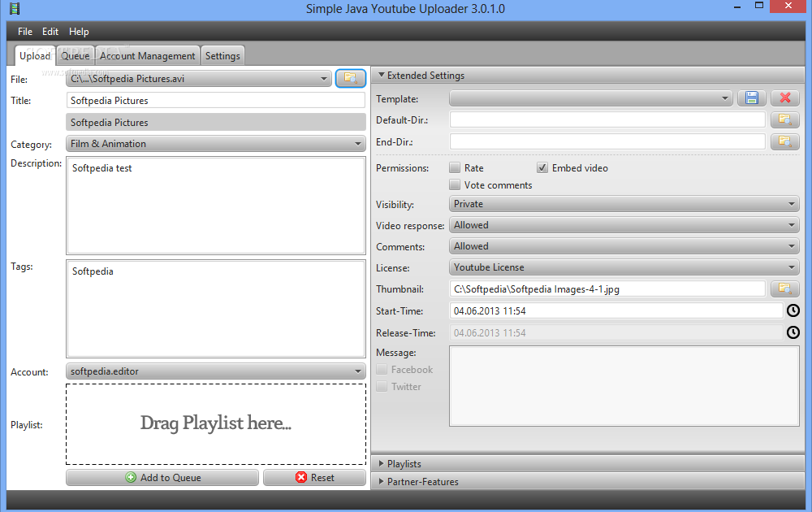Click the Reset button
812x512 pixels.
click(x=314, y=477)
